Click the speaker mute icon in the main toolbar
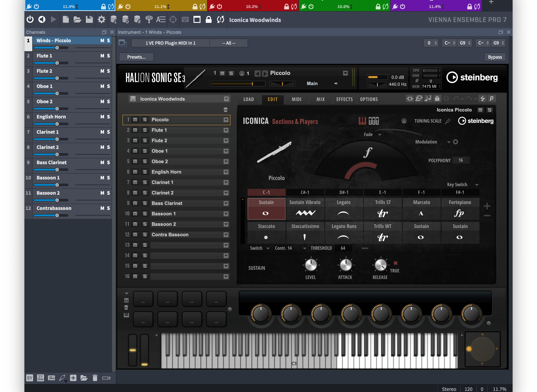The image size is (537, 392). click(x=42, y=19)
